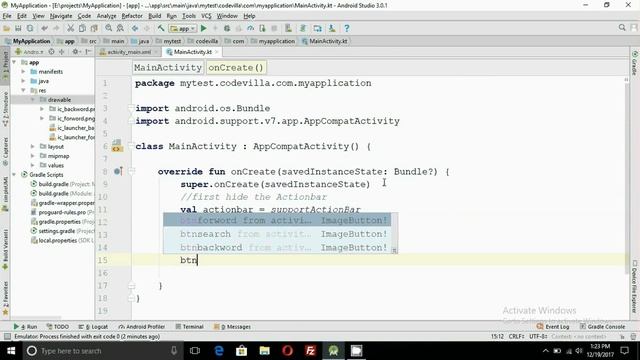Viewport: 640px width, 360px height.
Task: Click the MainActivity breadcrumb in editor
Action: pyautogui.click(x=168, y=67)
